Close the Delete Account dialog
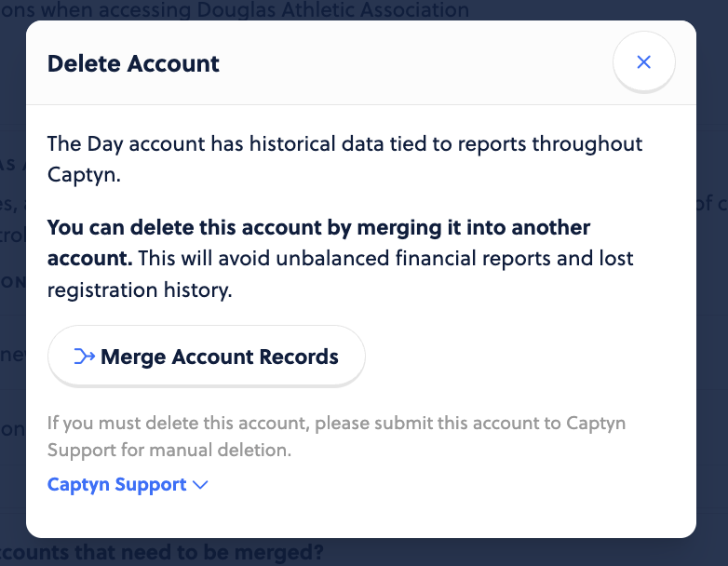The height and width of the screenshot is (566, 728). point(643,61)
